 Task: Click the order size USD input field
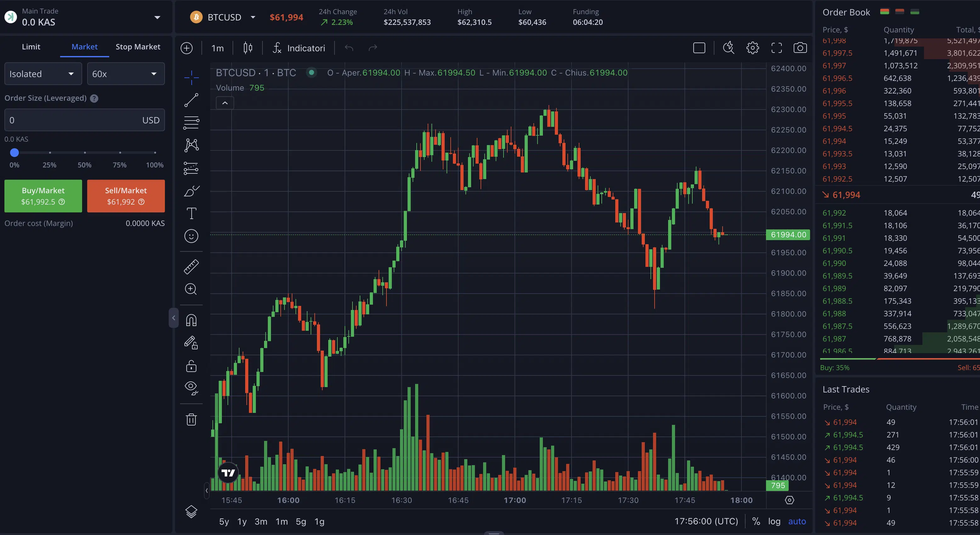click(72, 120)
